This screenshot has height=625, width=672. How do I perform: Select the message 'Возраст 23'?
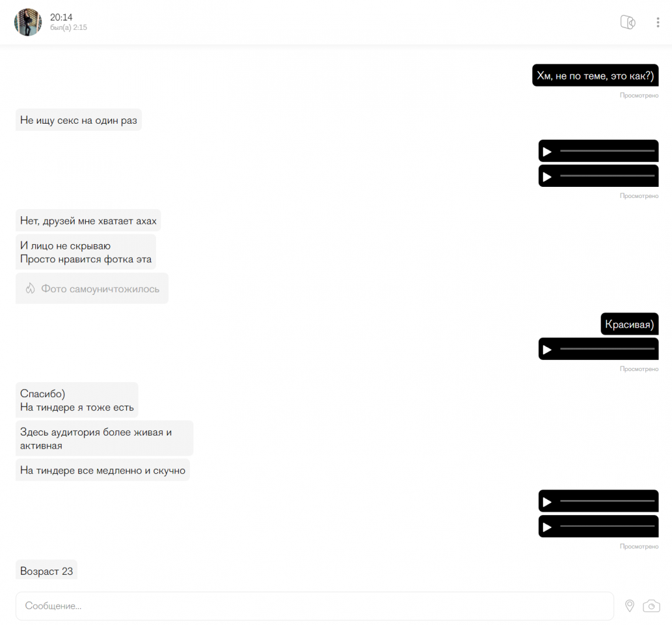pos(46,570)
